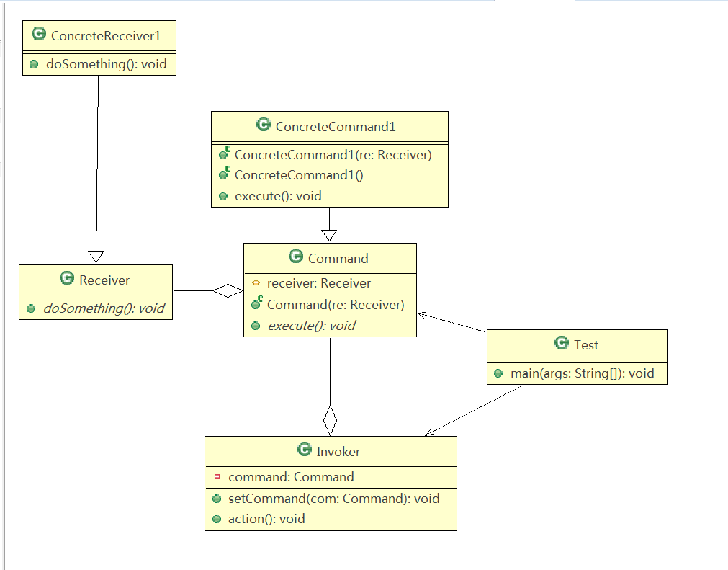Screen dimensions: 728x570
Task: Click public icon of ConcreteReceiver1 doSomething()
Action: [34, 64]
